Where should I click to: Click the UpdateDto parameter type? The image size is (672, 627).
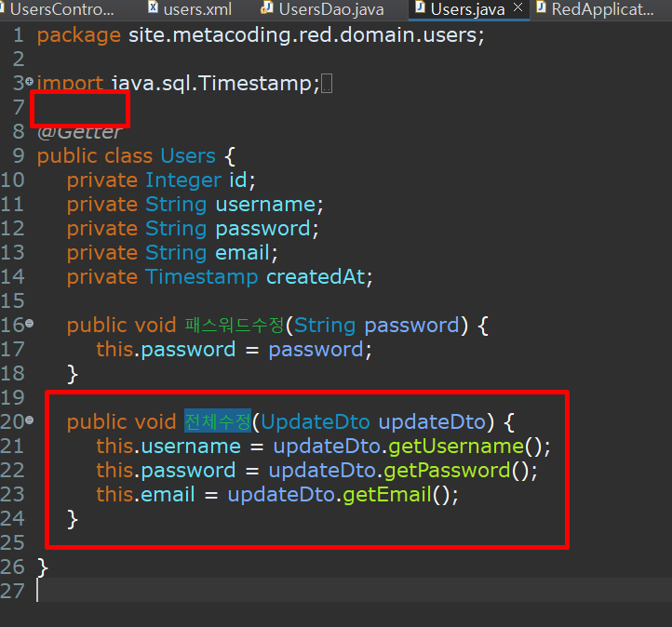point(315,421)
